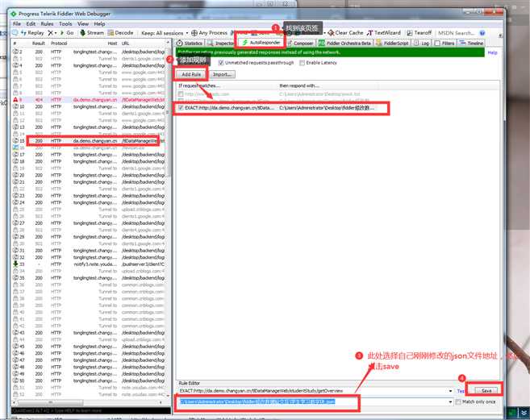Viewport: 530px width, 420px height.
Task: Select session 10 tonglingtest row
Action: coord(89,106)
